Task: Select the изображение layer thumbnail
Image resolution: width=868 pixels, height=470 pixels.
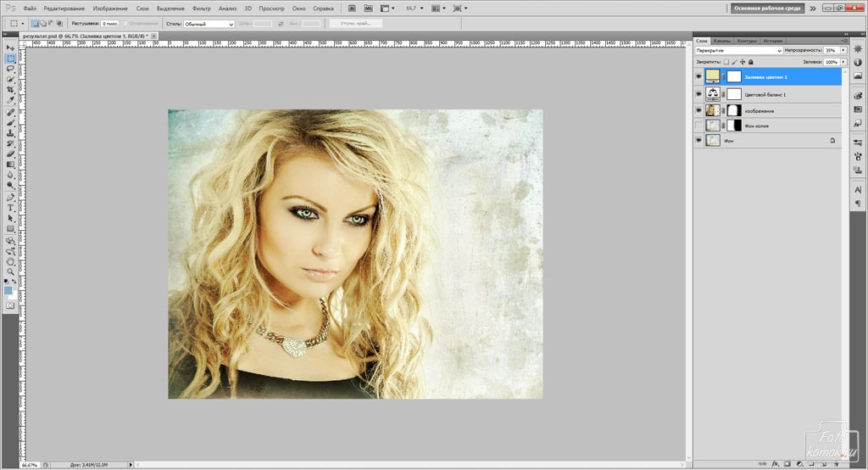Action: click(x=712, y=110)
